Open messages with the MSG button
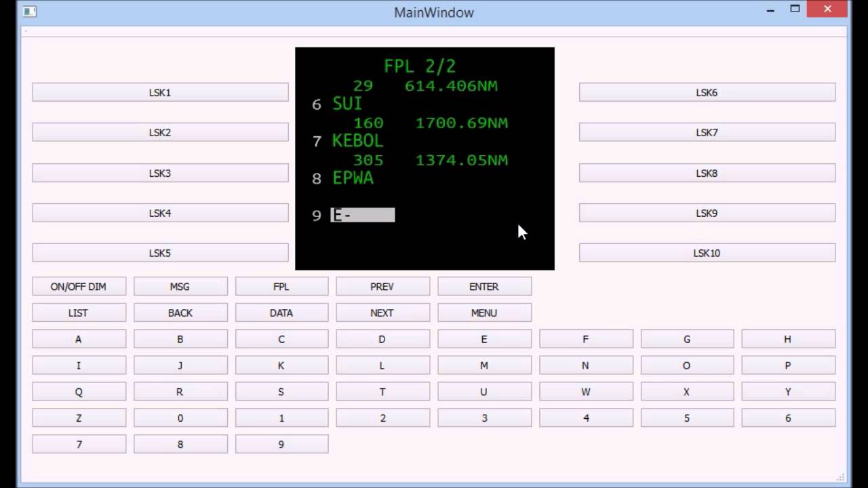Screen dimensions: 868x488 pyautogui.click(x=180, y=287)
